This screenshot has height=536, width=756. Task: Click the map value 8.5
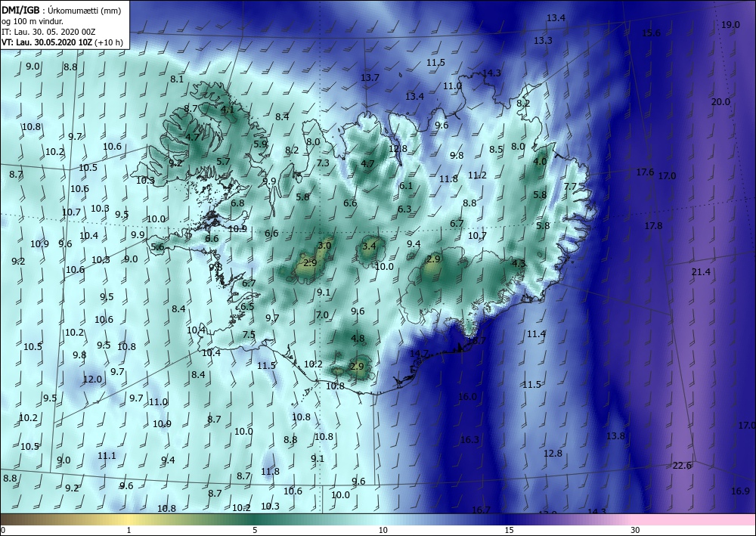[496, 150]
